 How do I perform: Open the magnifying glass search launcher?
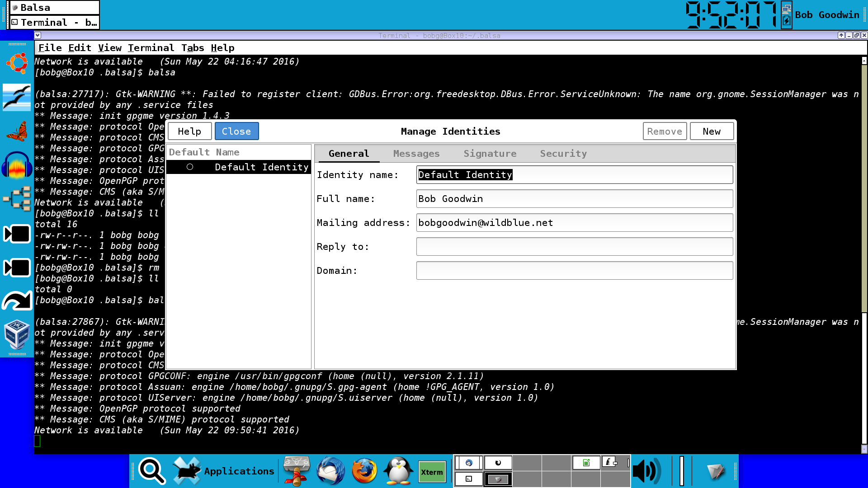click(x=152, y=471)
